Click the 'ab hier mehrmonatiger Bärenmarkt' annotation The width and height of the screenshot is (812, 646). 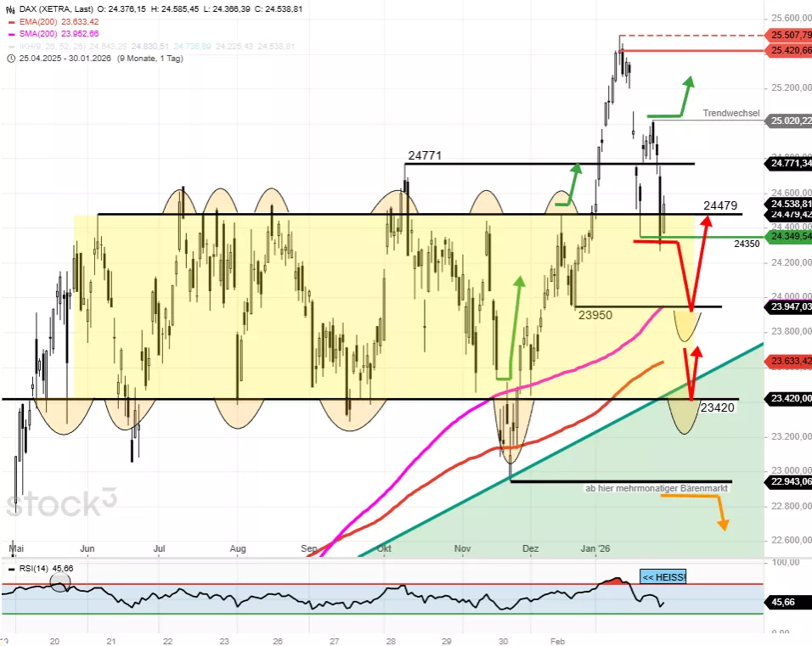click(657, 489)
